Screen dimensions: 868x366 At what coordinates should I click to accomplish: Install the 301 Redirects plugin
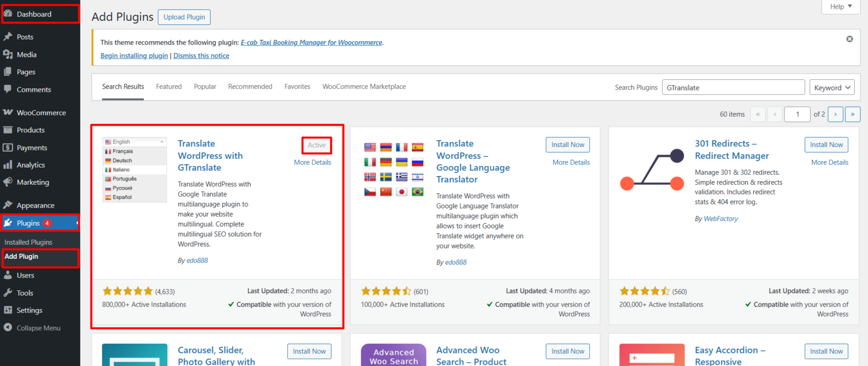coord(826,145)
